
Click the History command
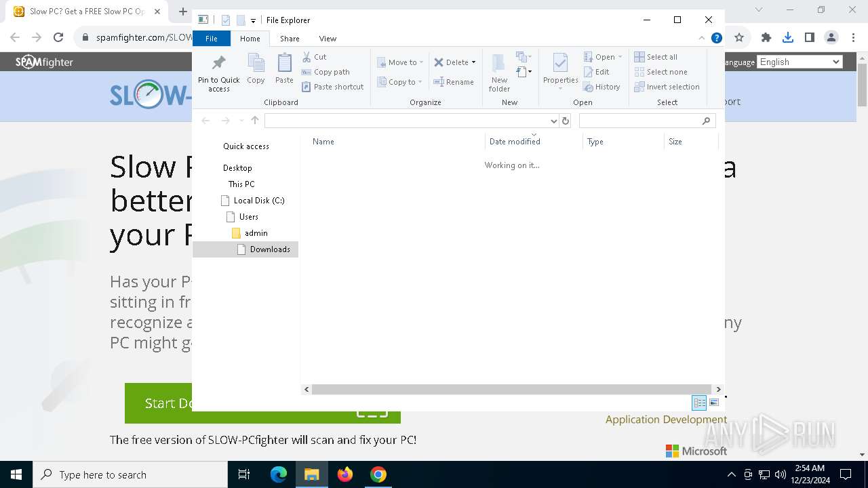602,87
